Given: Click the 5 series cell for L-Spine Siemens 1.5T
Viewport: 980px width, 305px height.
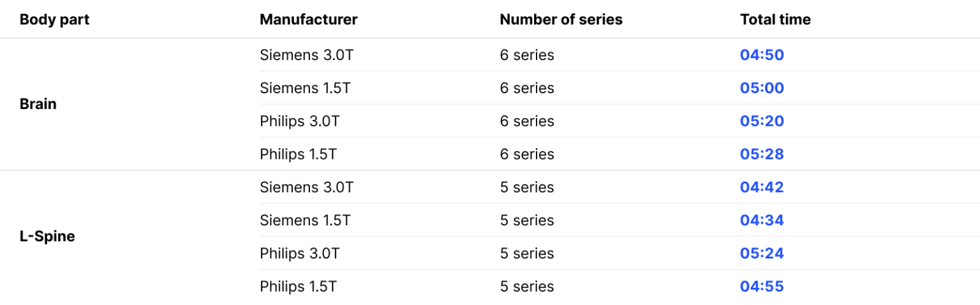Looking at the screenshot, I should [x=527, y=221].
